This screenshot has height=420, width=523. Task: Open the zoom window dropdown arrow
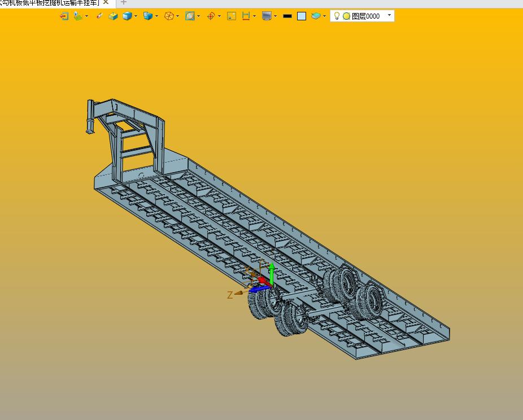(x=198, y=16)
